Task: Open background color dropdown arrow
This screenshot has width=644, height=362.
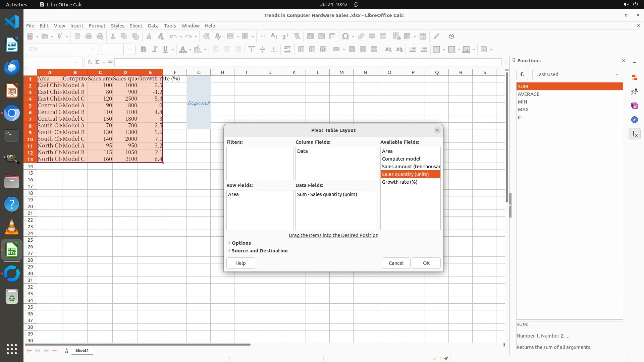Action: (x=205, y=50)
